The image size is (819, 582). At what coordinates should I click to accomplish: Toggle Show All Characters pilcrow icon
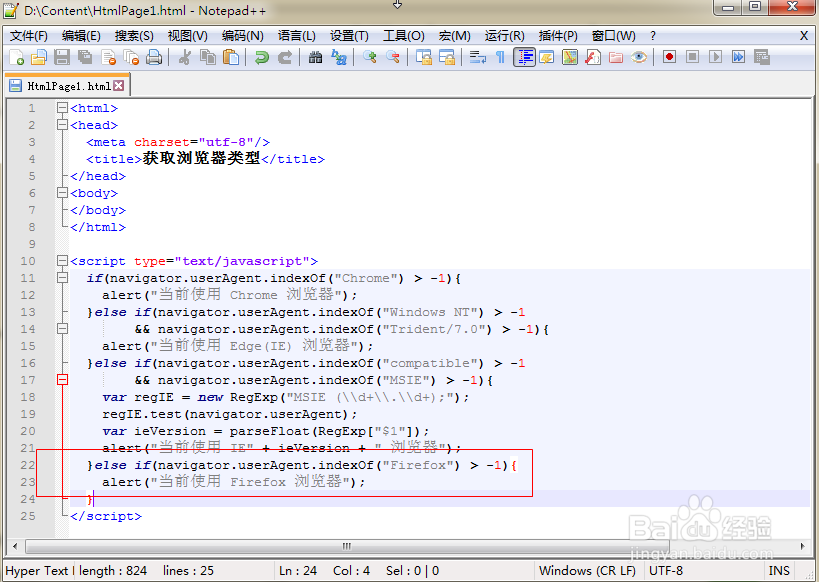[500, 57]
